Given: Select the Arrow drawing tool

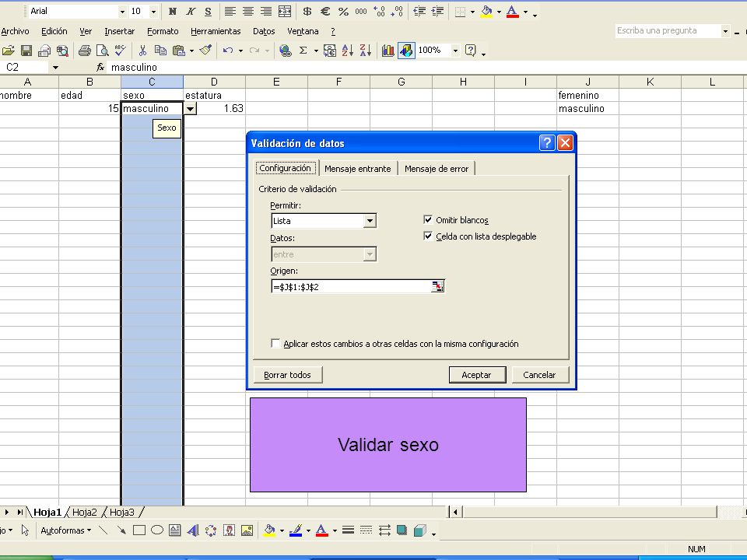Looking at the screenshot, I should coord(121,530).
